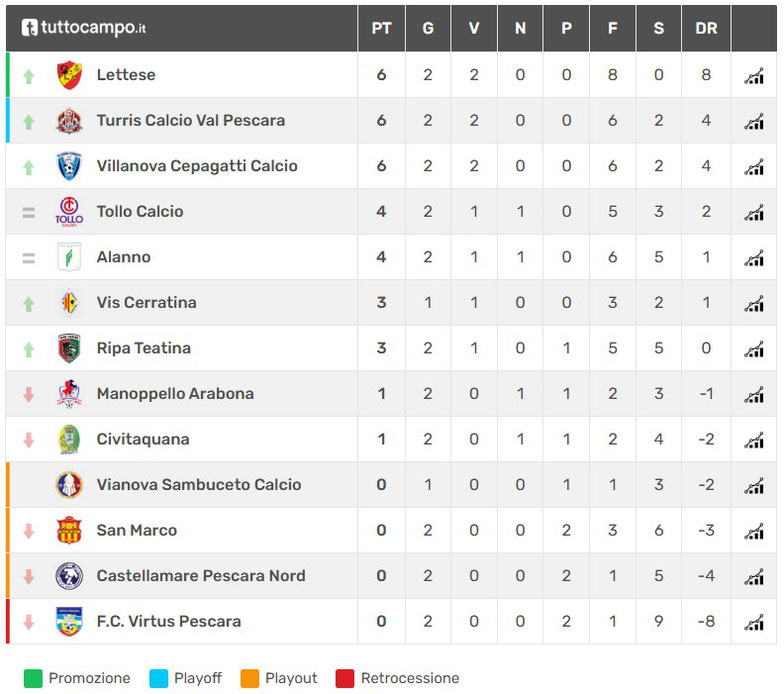The height and width of the screenshot is (694, 784).
Task: Click the Lettese team crest
Action: click(69, 75)
